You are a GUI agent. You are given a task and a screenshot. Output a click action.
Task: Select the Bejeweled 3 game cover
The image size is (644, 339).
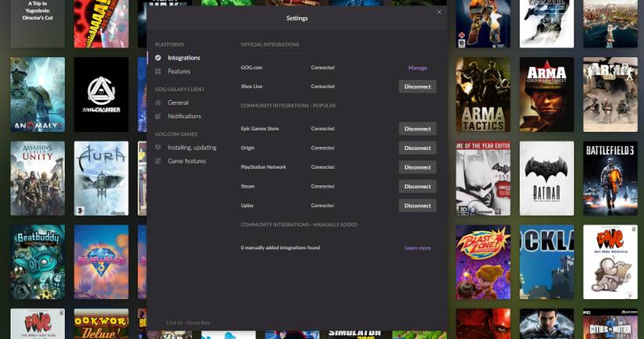click(101, 262)
